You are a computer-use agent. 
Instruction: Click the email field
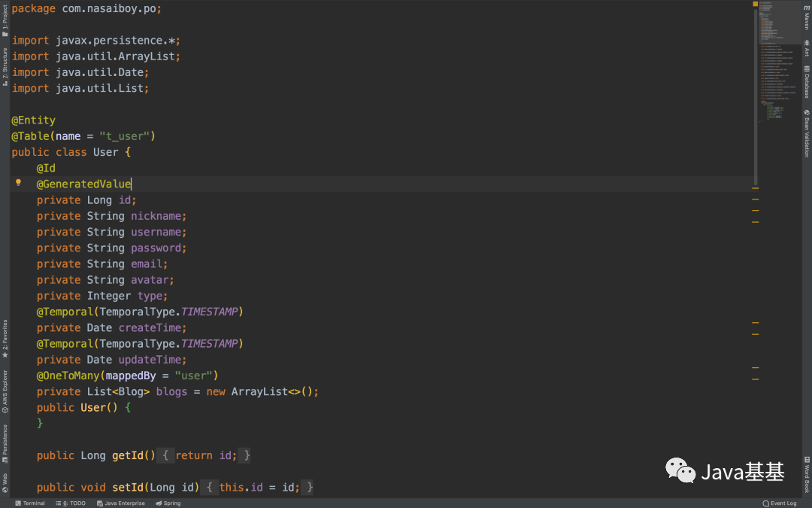pyautogui.click(x=147, y=264)
